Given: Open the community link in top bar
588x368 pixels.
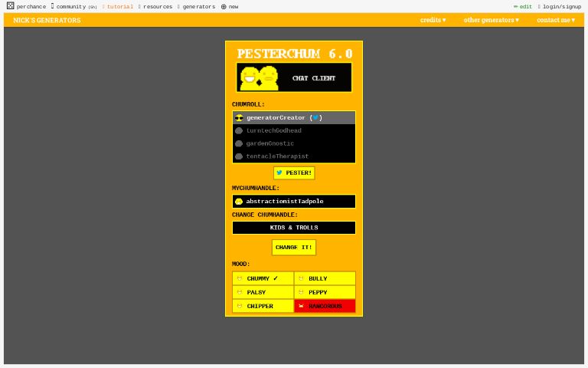Looking at the screenshot, I should point(73,6).
